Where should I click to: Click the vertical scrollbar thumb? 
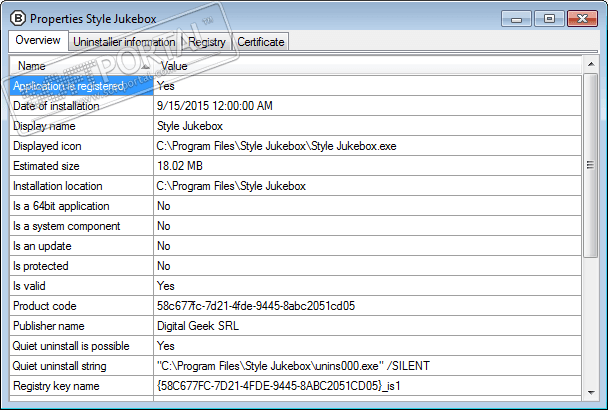click(591, 165)
